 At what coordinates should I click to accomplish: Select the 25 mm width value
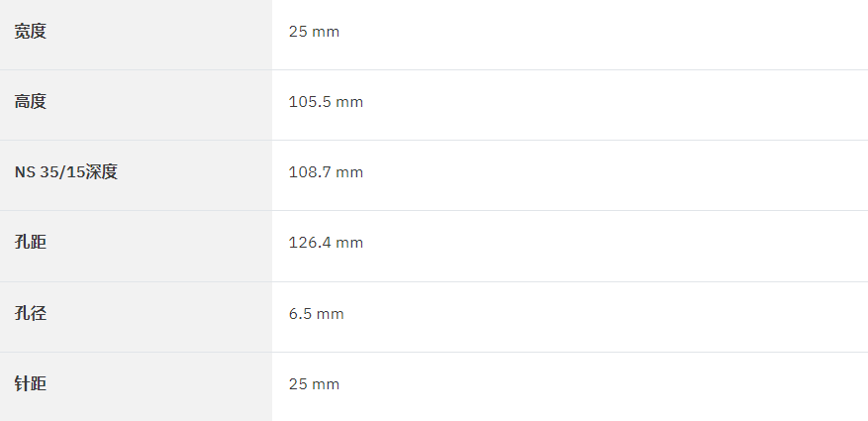tap(314, 32)
